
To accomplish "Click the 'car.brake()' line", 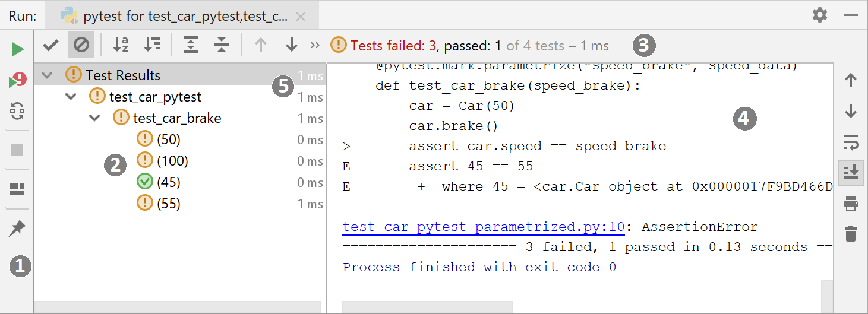I will coord(454,126).
